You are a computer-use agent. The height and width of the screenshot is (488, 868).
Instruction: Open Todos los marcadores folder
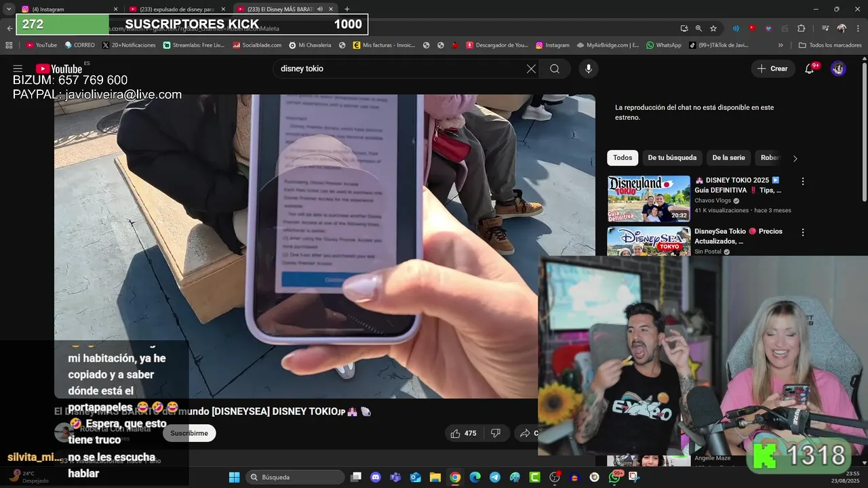tap(830, 45)
